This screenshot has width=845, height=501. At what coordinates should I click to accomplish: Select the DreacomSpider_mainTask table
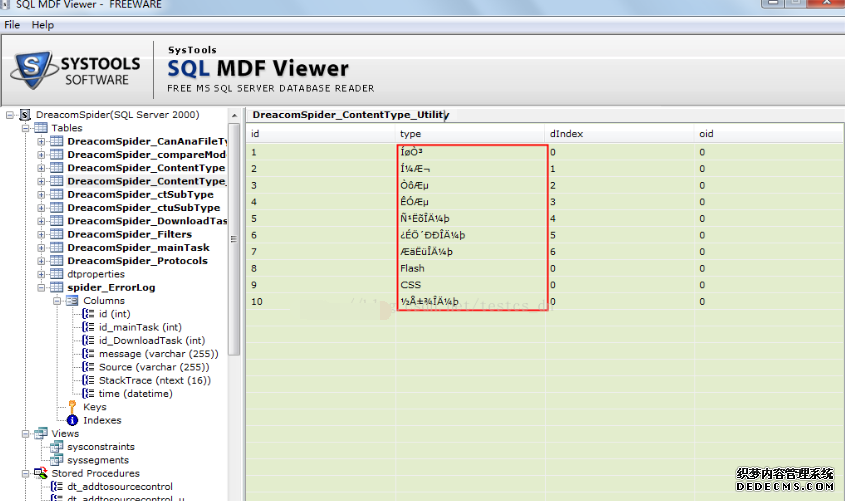tap(138, 247)
